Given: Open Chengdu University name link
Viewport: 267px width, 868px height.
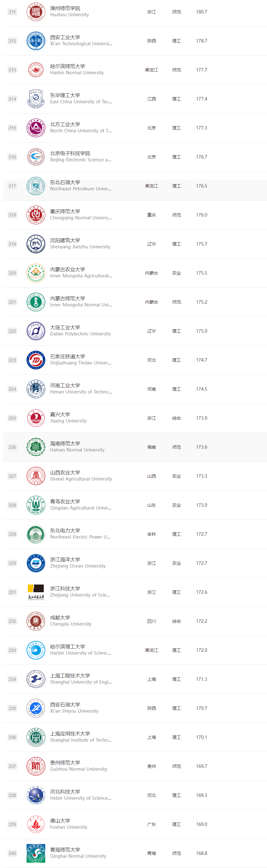Looking at the screenshot, I should point(71,624).
